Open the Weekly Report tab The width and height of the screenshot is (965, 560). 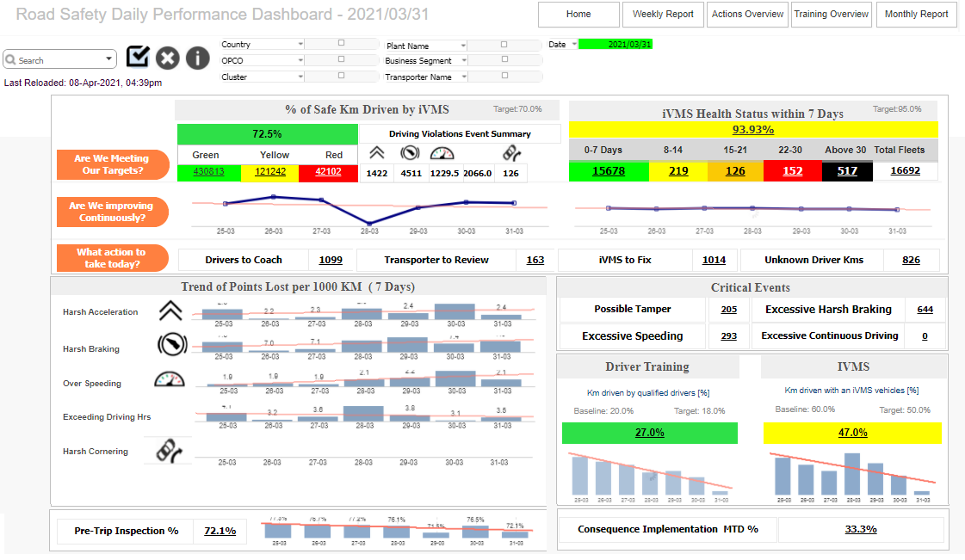click(x=663, y=14)
